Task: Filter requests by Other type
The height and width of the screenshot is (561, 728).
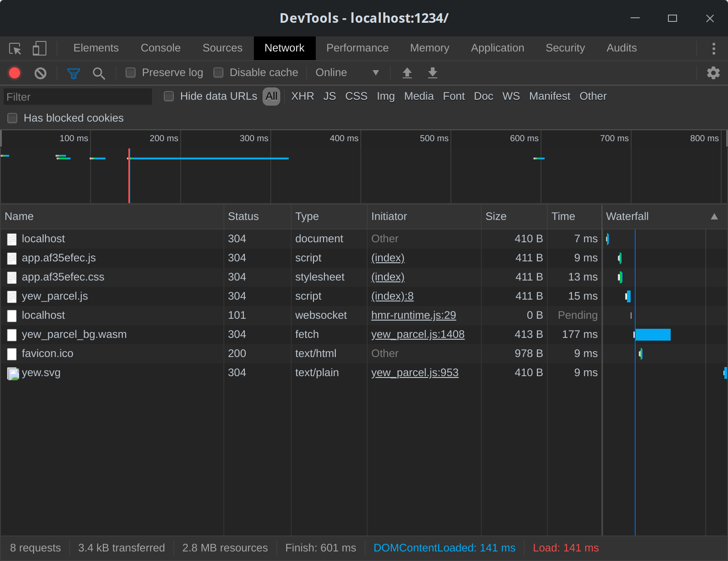Action: pos(593,97)
